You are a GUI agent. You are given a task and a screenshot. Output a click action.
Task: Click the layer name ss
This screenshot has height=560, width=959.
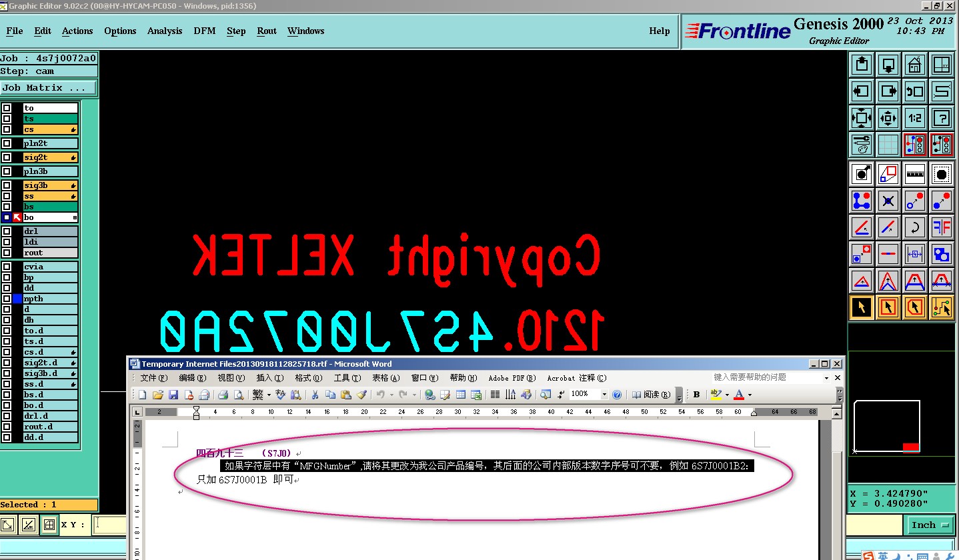click(x=50, y=196)
